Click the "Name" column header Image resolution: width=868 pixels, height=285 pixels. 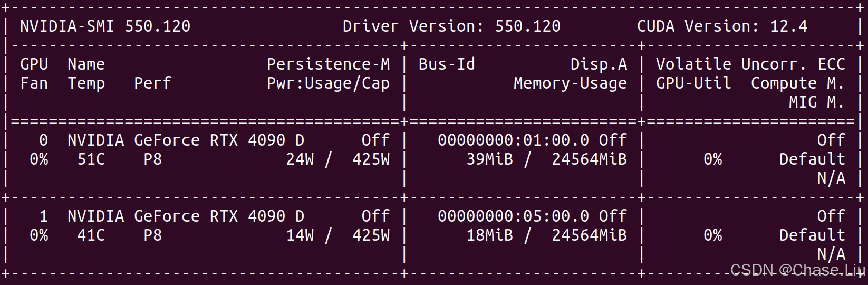(x=86, y=64)
